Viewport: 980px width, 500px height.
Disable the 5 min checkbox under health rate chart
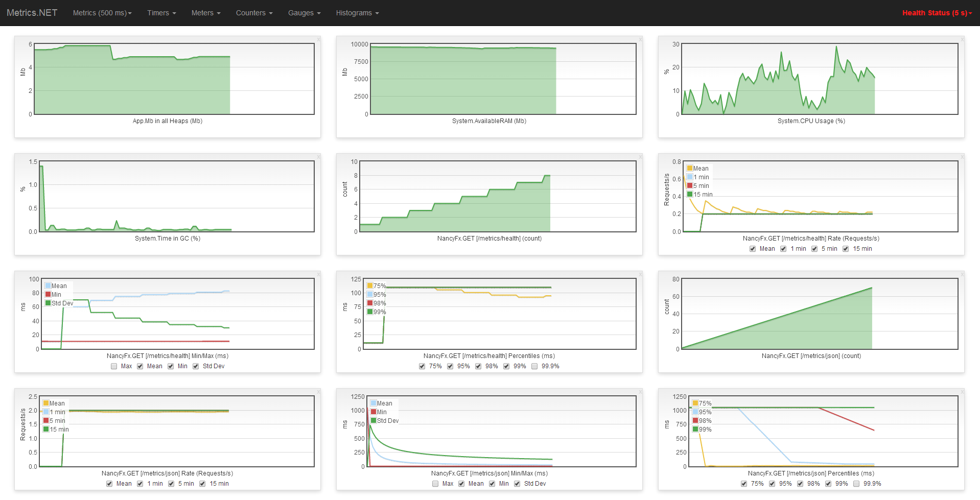tap(814, 249)
